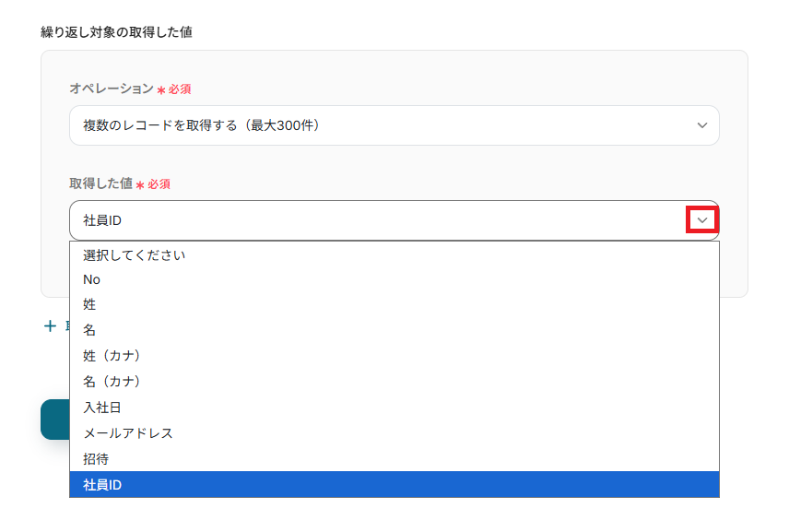Click the 取得した値 field label
Image resolution: width=789 pixels, height=532 pixels.
[x=100, y=183]
